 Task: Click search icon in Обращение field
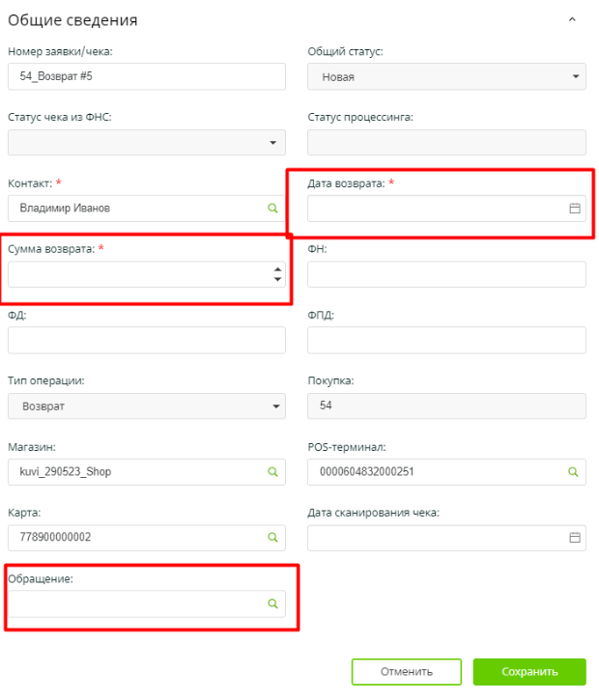pyautogui.click(x=273, y=603)
